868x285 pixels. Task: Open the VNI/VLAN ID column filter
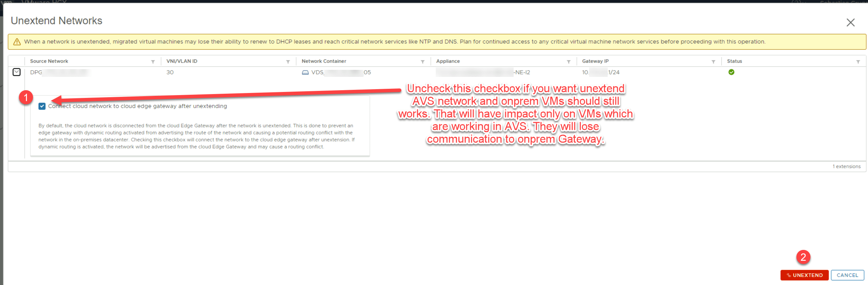pos(288,62)
